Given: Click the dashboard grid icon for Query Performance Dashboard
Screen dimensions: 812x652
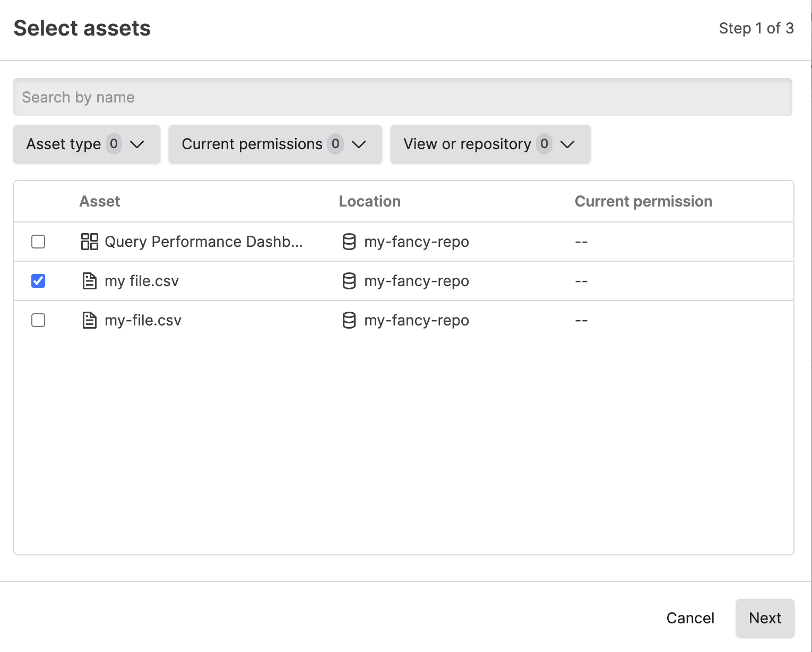Looking at the screenshot, I should [90, 242].
